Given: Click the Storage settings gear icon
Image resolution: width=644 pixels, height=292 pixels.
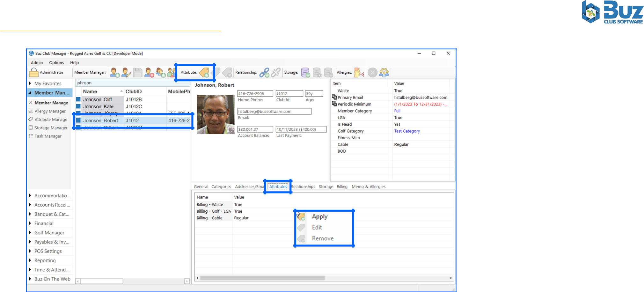Looking at the screenshot, I should (317, 72).
